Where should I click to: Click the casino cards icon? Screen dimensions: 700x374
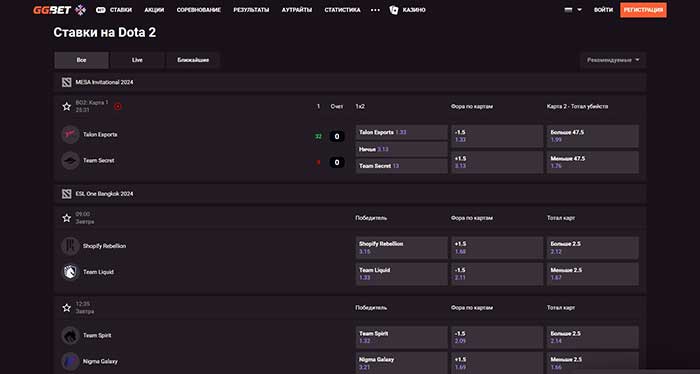click(x=394, y=10)
